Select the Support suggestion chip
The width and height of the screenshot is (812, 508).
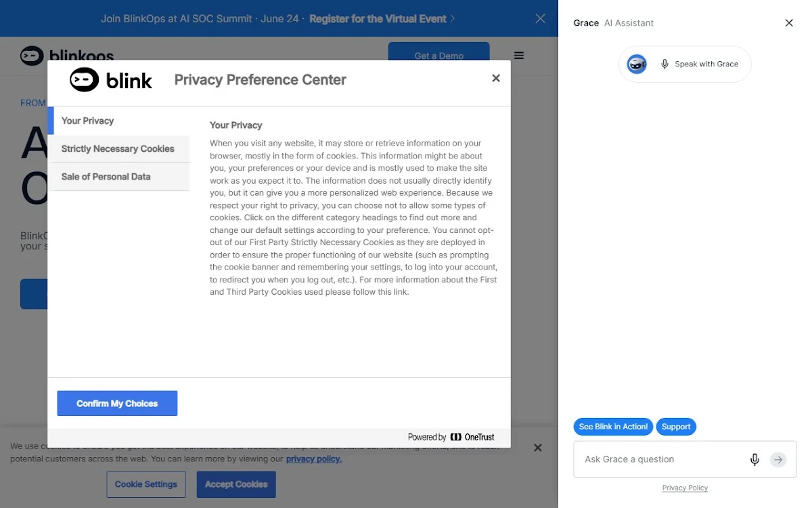[x=676, y=427]
